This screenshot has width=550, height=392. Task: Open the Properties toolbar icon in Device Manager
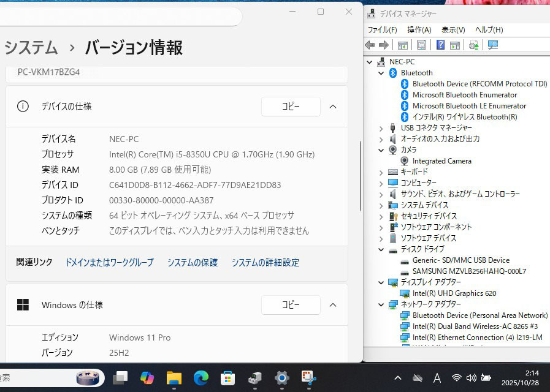click(x=421, y=45)
